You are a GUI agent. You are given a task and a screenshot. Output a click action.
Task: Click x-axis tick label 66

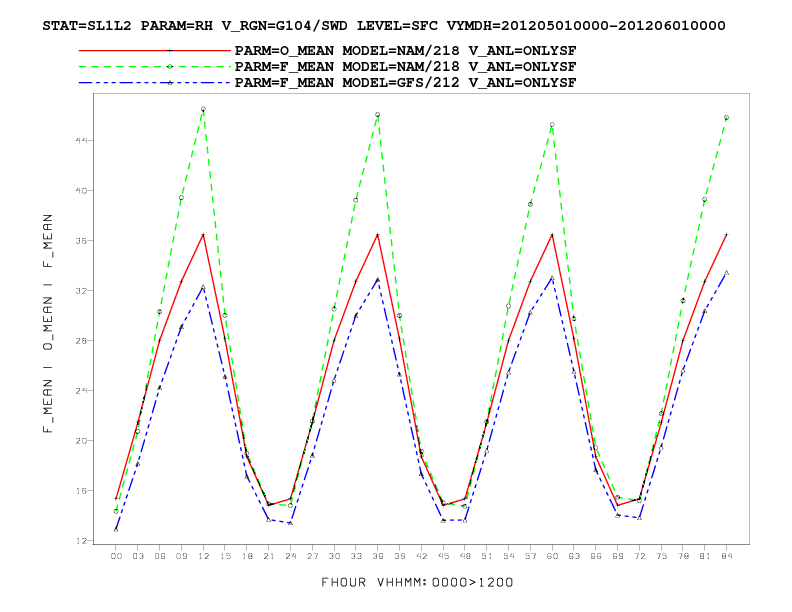(x=596, y=556)
